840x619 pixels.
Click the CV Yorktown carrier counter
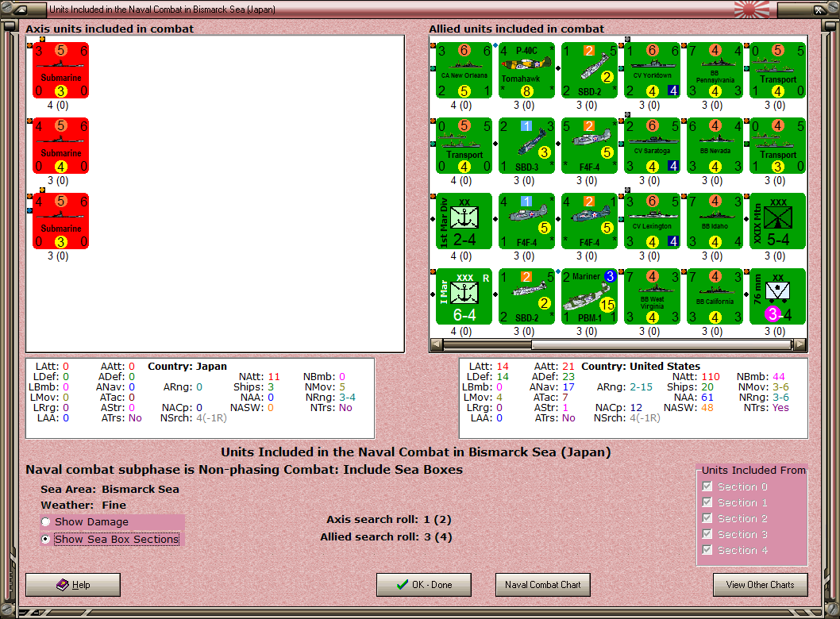pos(652,71)
